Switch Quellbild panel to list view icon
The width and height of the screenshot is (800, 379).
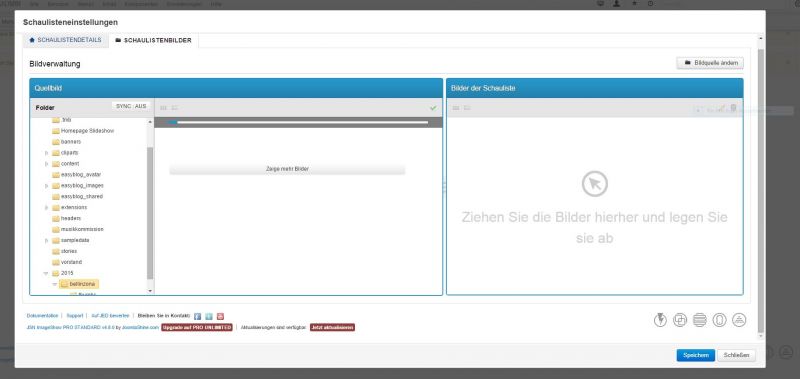click(x=174, y=108)
